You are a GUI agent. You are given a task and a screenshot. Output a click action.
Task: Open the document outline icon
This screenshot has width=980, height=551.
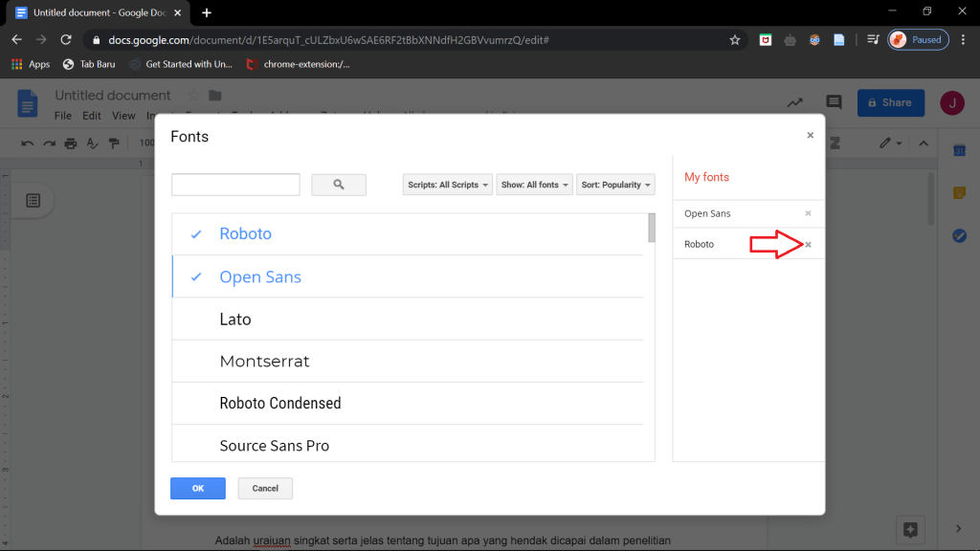tap(33, 200)
